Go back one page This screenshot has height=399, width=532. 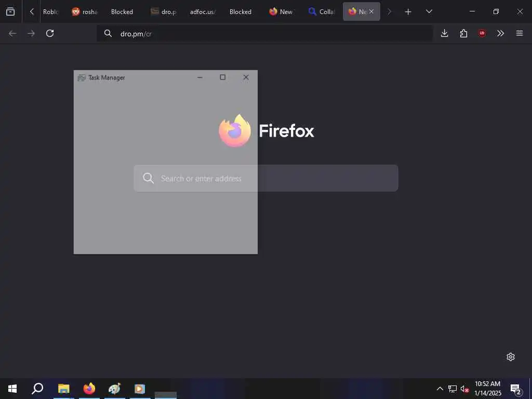coord(12,33)
